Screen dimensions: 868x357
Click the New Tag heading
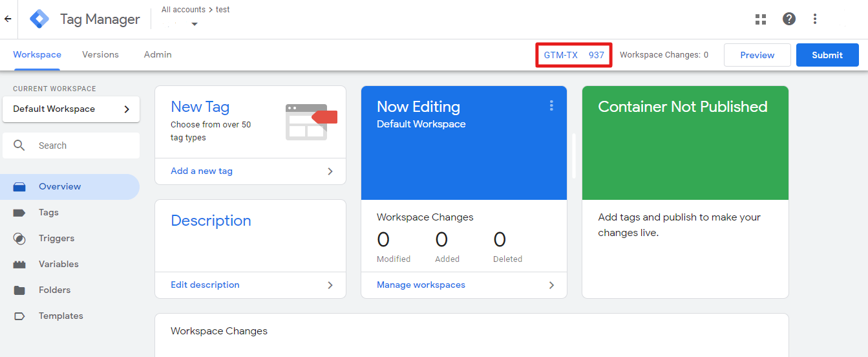click(x=200, y=107)
